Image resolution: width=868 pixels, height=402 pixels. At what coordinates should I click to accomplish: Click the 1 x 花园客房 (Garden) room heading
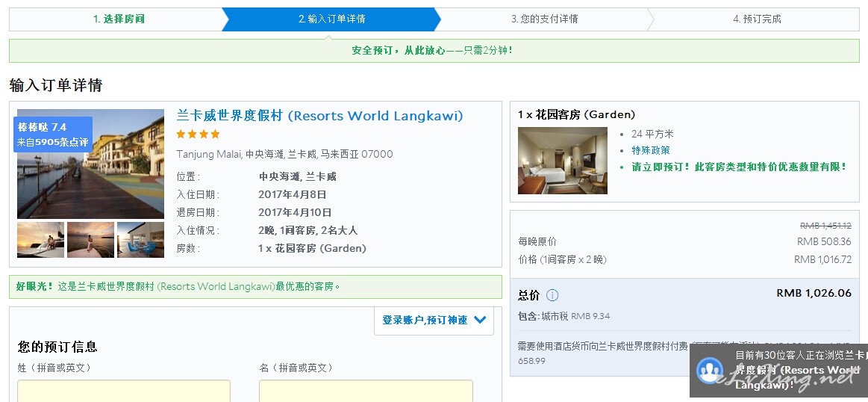tap(576, 115)
